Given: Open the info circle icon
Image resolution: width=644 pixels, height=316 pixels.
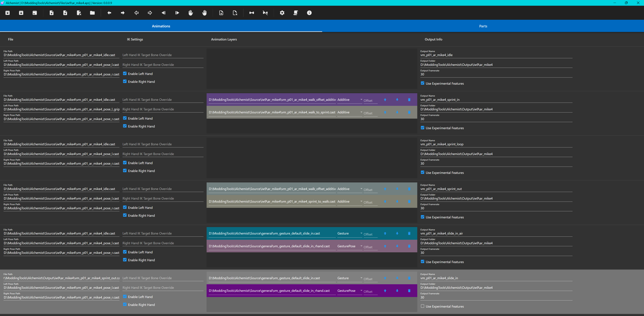Looking at the screenshot, I should [x=309, y=13].
